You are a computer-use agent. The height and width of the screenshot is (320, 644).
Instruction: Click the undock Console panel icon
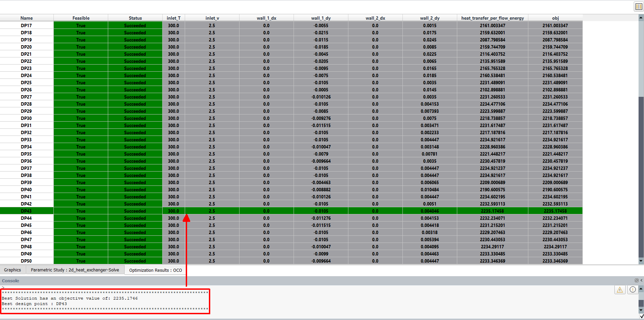click(636, 281)
